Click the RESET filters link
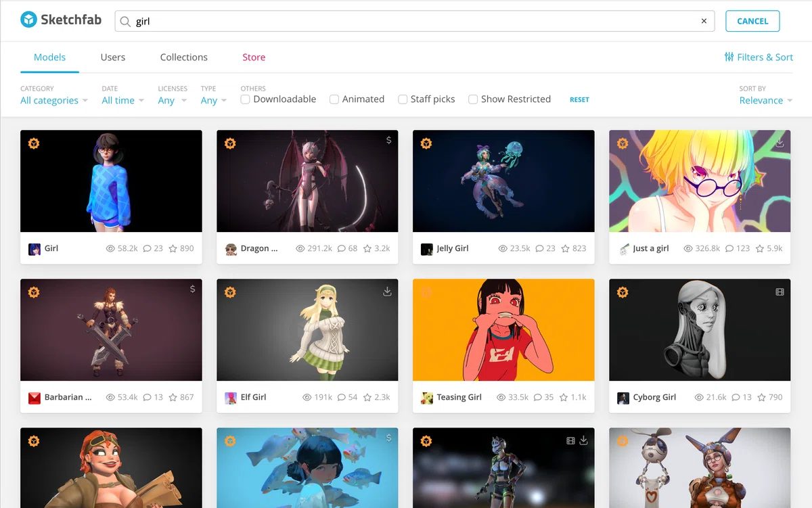812x508 pixels. click(579, 99)
